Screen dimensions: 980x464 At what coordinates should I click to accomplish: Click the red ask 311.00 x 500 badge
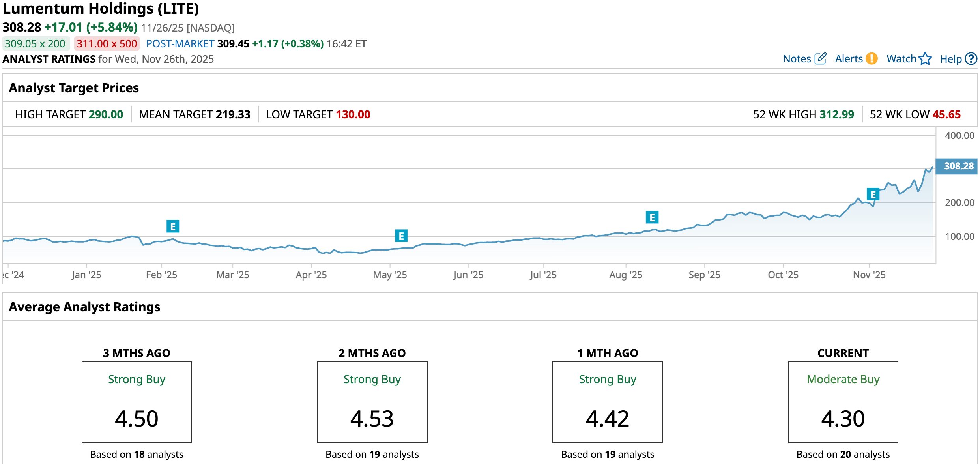pyautogui.click(x=107, y=43)
